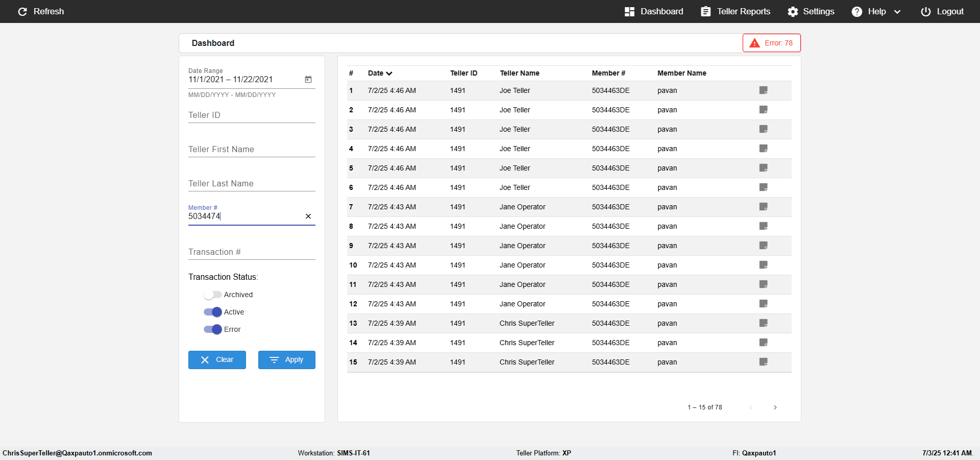
Task: Click the Logout power icon
Action: (x=925, y=11)
